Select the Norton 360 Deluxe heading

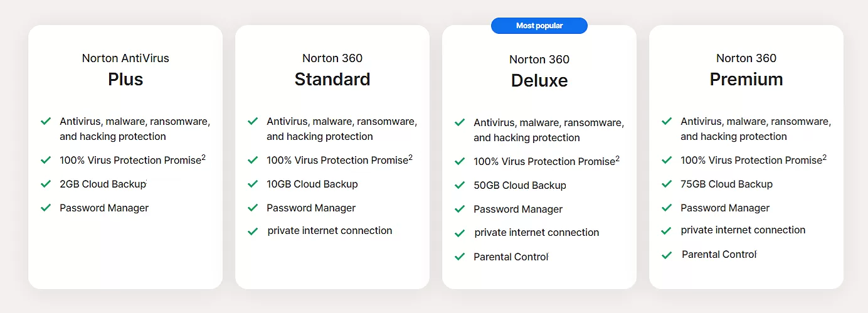click(539, 71)
